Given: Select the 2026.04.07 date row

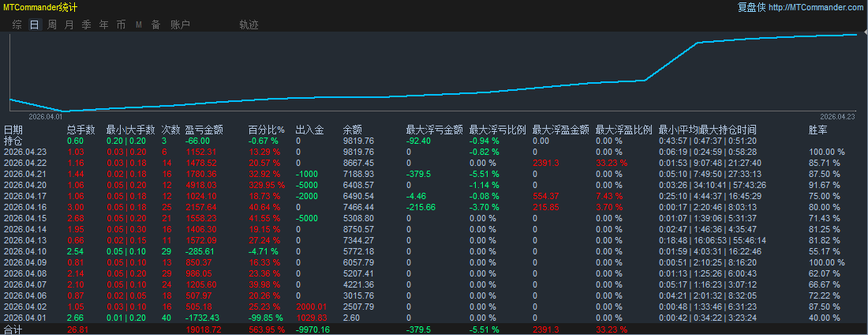Looking at the screenshot, I should 25,284.
